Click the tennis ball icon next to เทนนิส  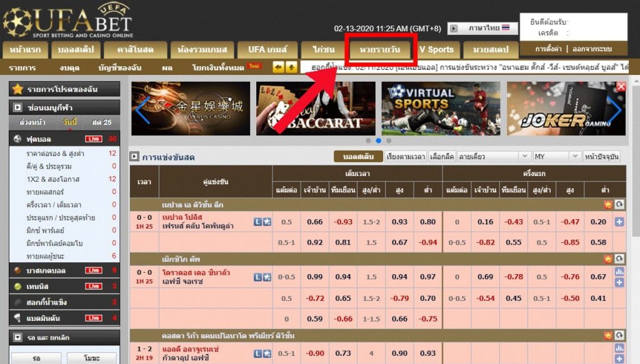click(x=17, y=287)
